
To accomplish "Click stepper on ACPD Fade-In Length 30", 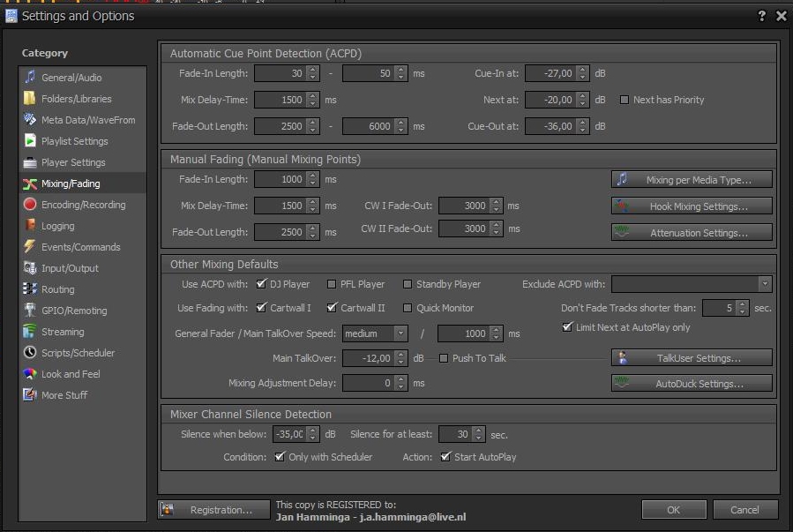I will (x=313, y=73).
